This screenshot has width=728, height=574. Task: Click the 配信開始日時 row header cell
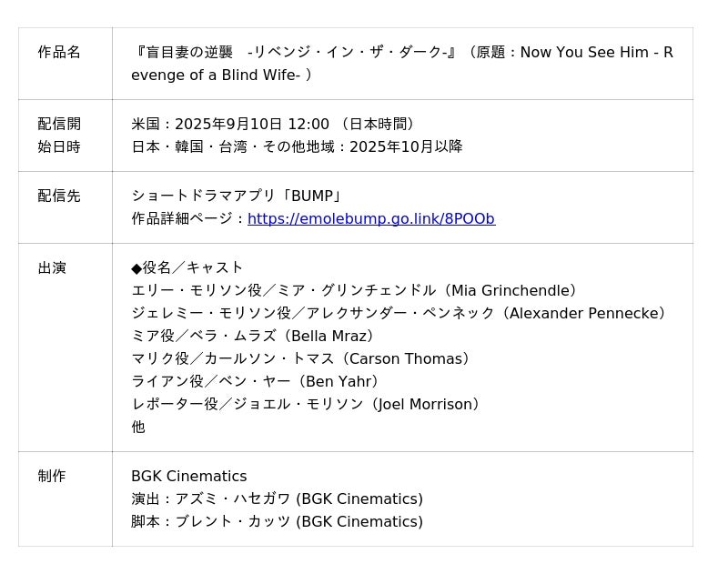coord(59,135)
